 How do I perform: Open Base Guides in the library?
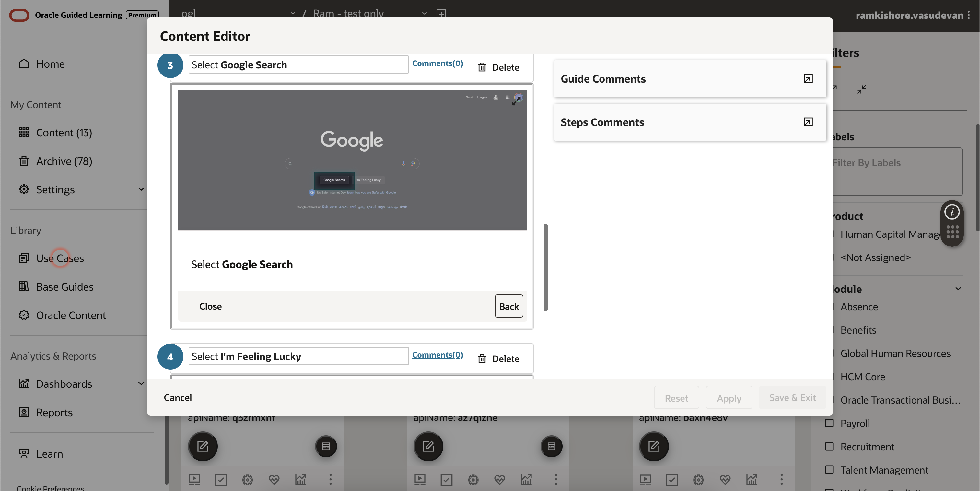(x=65, y=286)
